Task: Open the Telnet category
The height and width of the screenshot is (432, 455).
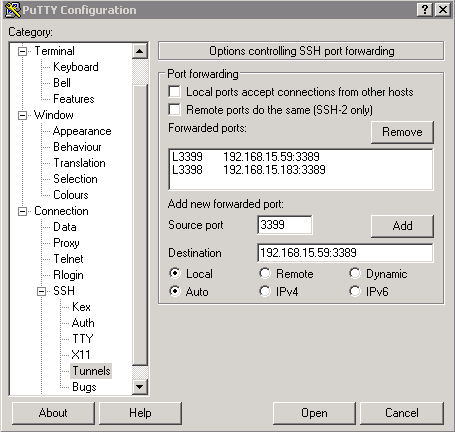Action: (x=68, y=259)
